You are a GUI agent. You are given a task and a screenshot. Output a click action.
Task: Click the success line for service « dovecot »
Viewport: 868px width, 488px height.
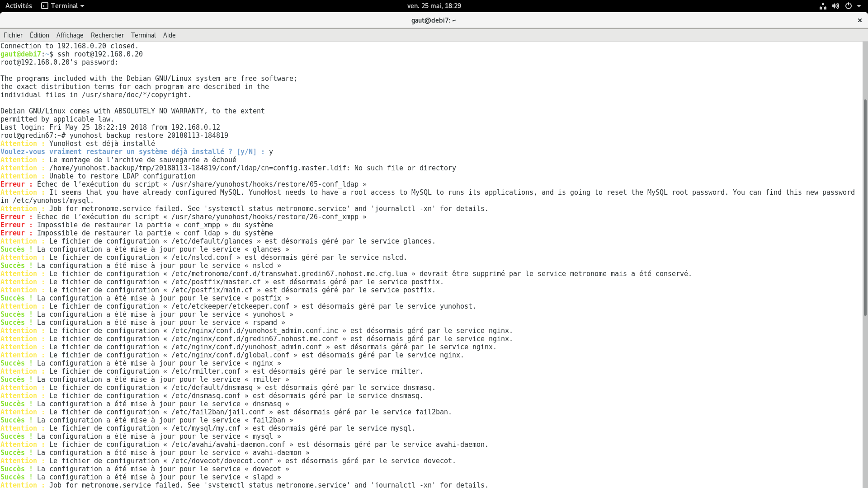145,469
